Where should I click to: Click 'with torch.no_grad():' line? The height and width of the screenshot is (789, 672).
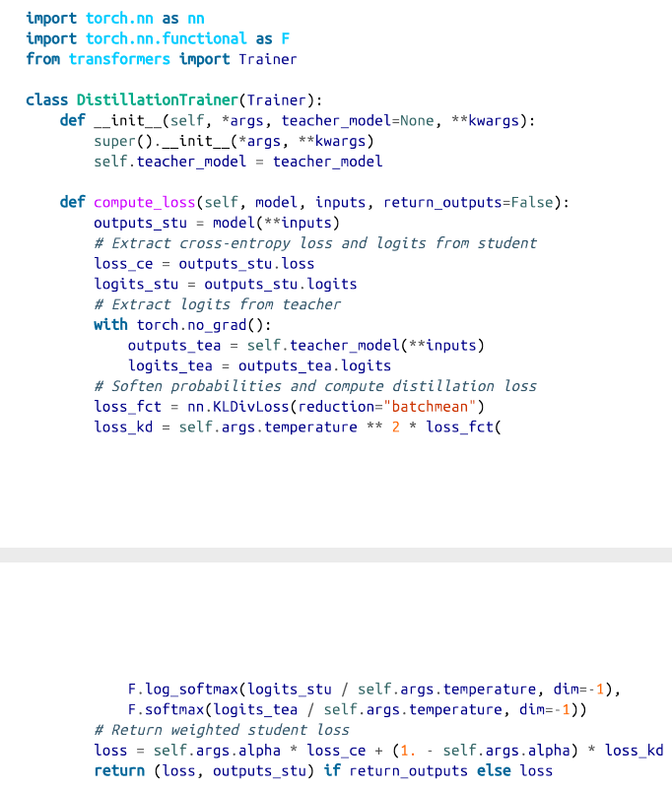coord(182,325)
